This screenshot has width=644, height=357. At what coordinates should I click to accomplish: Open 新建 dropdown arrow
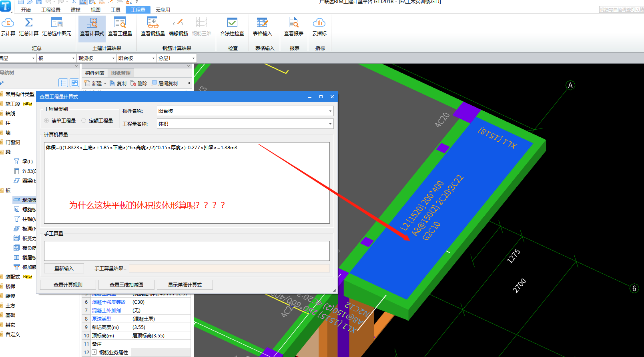coord(105,84)
